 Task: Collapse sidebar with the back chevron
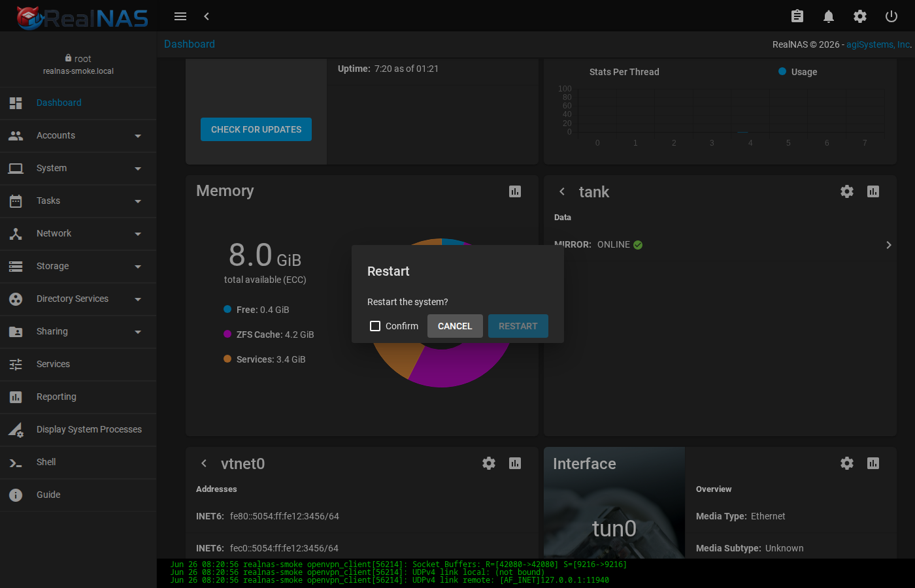pyautogui.click(x=207, y=16)
